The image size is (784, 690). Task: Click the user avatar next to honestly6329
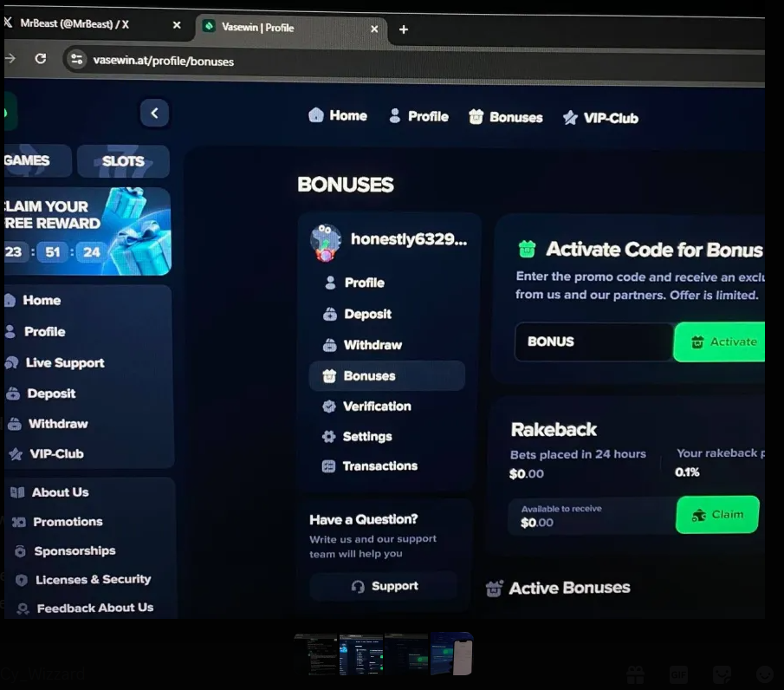[x=326, y=242]
